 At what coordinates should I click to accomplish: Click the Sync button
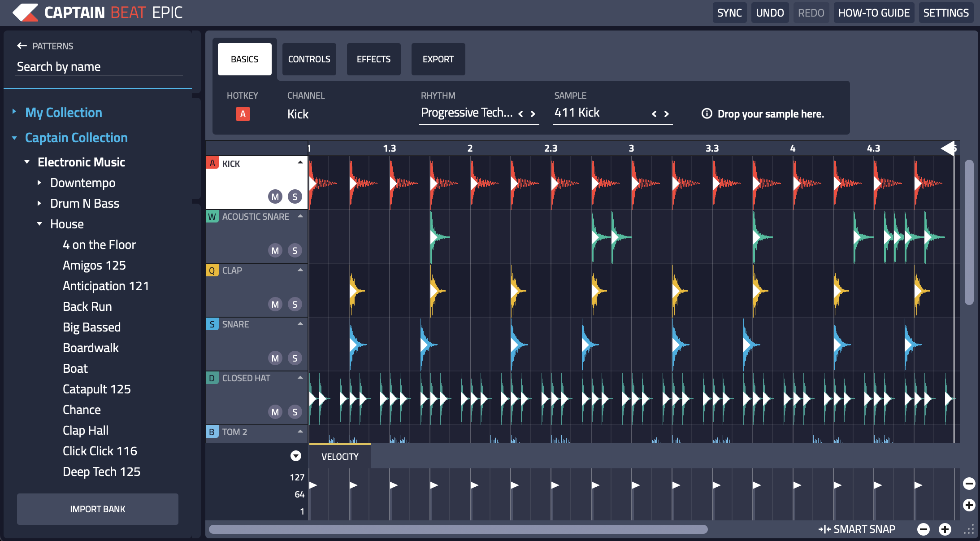pyautogui.click(x=729, y=13)
